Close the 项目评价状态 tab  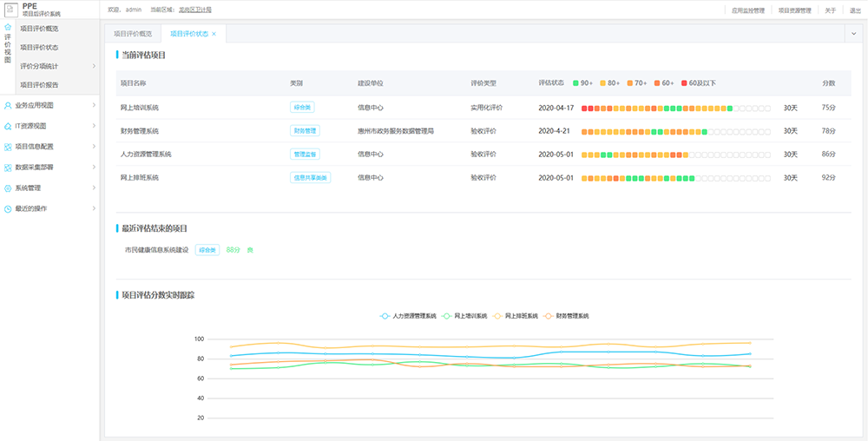pos(214,34)
